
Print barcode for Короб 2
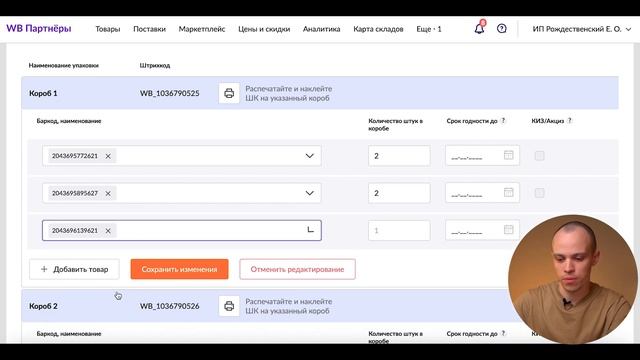click(229, 306)
